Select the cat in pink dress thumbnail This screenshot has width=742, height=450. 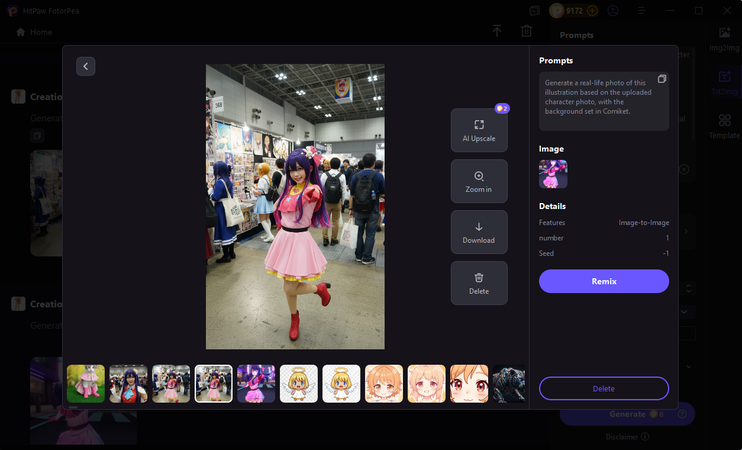(x=86, y=384)
